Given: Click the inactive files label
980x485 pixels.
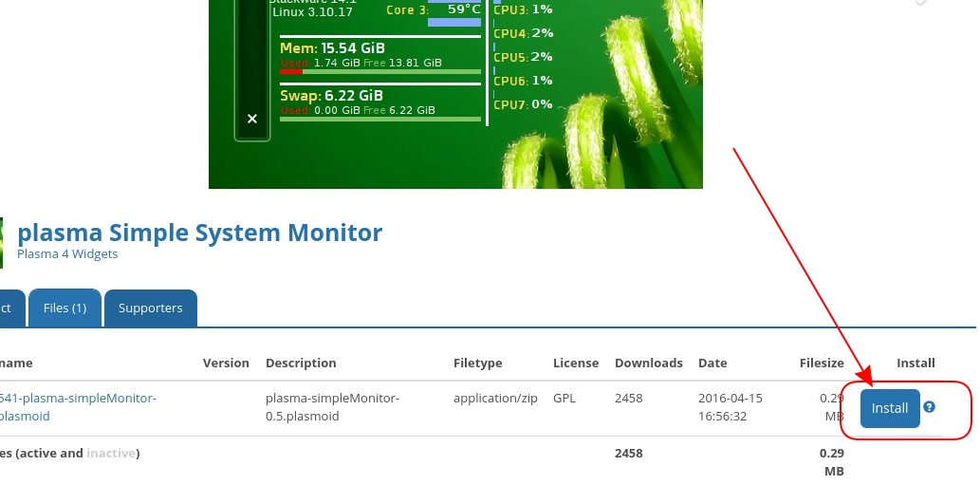Looking at the screenshot, I should 111,453.
